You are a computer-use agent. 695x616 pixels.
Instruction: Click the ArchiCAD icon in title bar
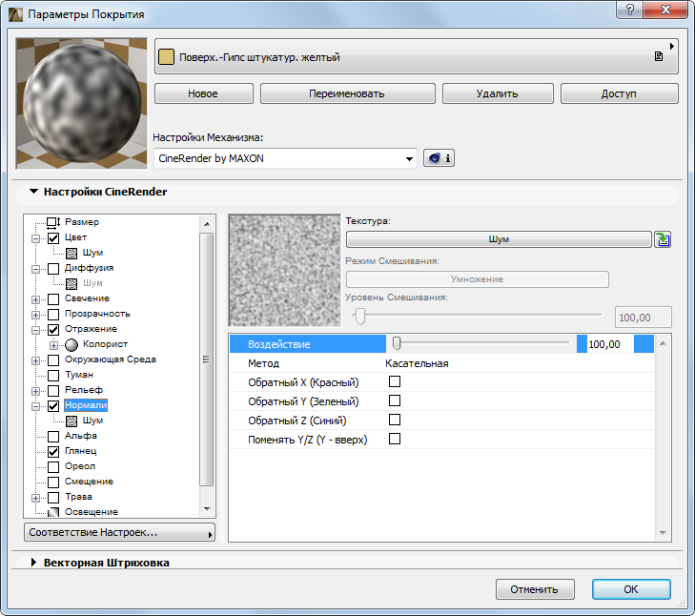click(x=15, y=14)
